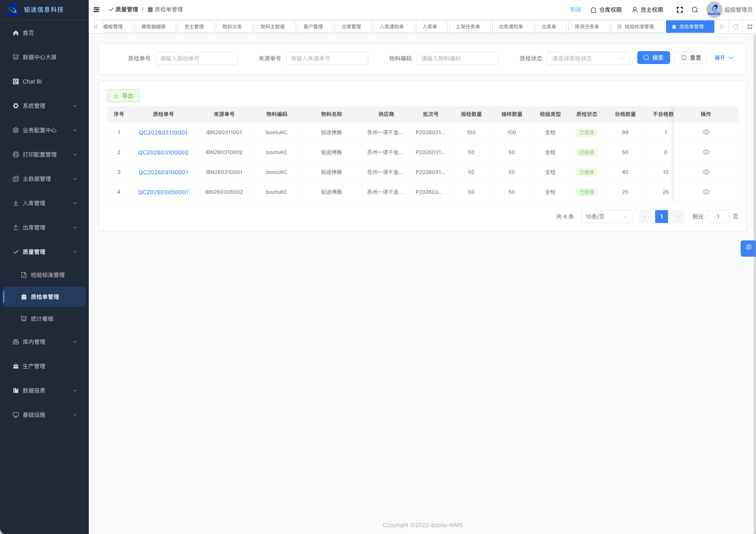Open quality order link QC202603100001
Viewport: 756px width, 534px height.
[x=163, y=172]
